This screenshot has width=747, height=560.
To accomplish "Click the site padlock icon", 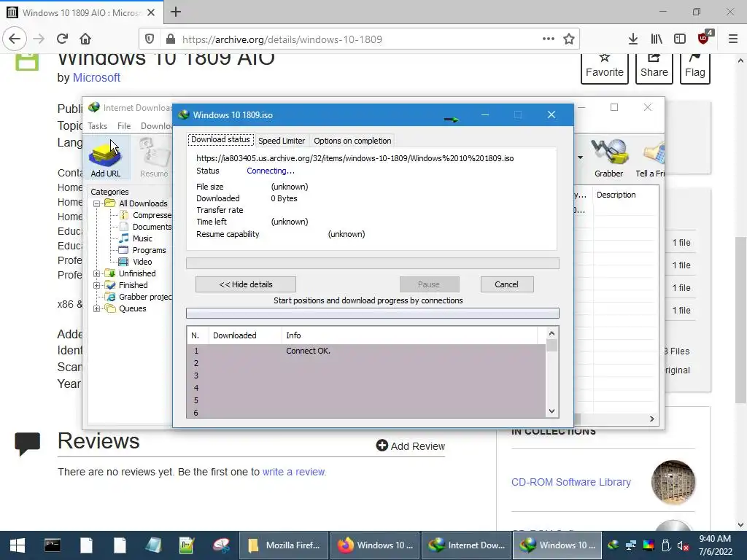I will 170,39.
